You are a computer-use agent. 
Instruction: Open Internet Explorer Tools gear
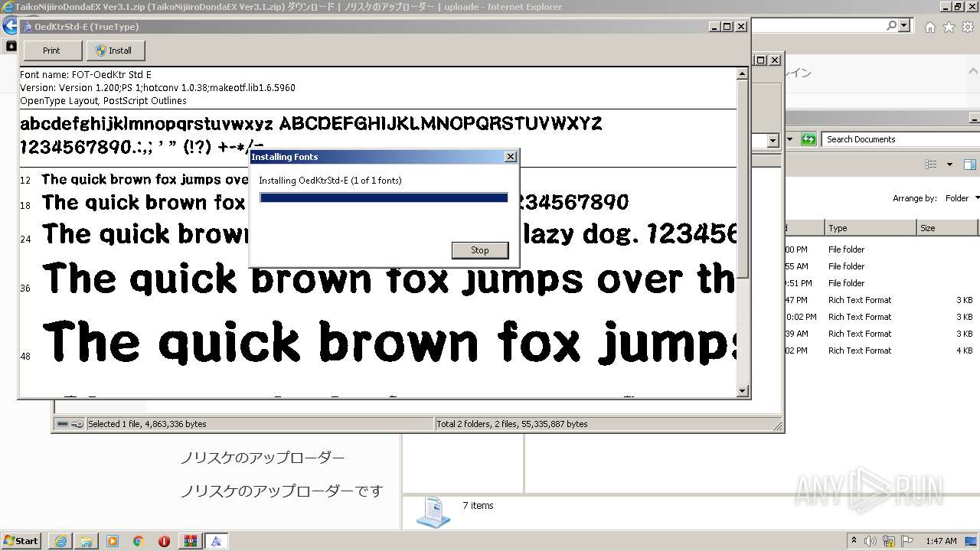[x=967, y=27]
